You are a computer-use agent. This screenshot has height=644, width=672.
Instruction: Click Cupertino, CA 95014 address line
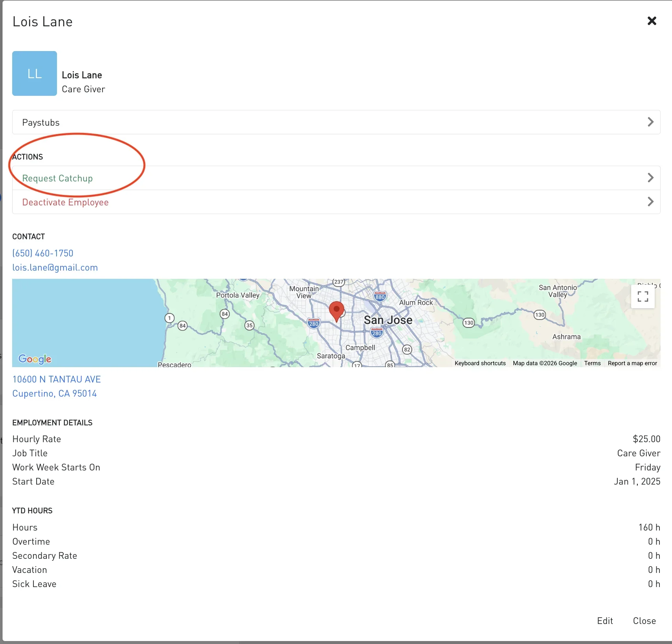click(55, 393)
